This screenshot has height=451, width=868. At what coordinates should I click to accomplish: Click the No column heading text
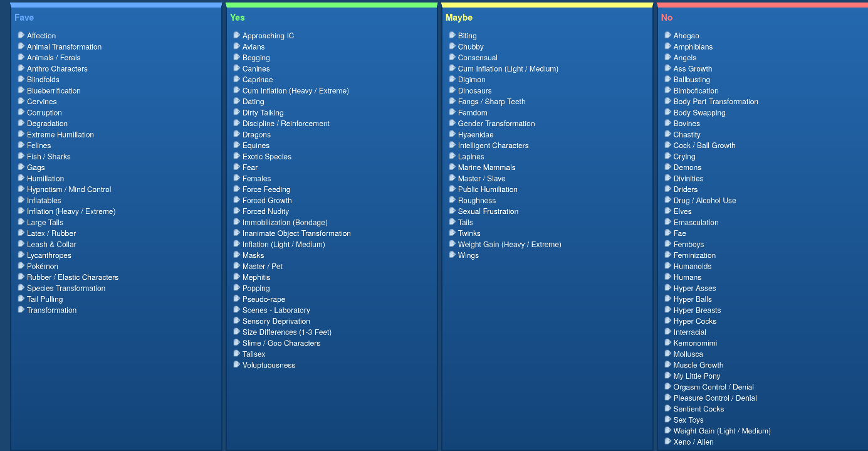point(667,18)
